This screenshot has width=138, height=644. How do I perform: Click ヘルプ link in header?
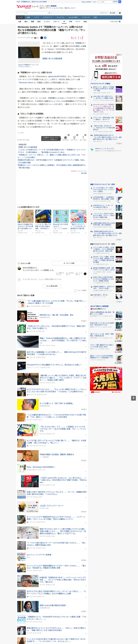[94, 2]
